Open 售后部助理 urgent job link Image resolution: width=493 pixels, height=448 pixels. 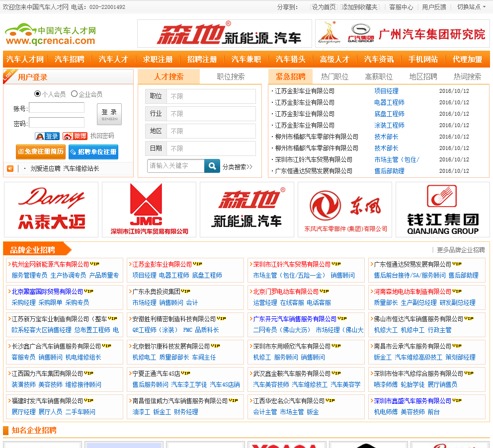coord(389,171)
